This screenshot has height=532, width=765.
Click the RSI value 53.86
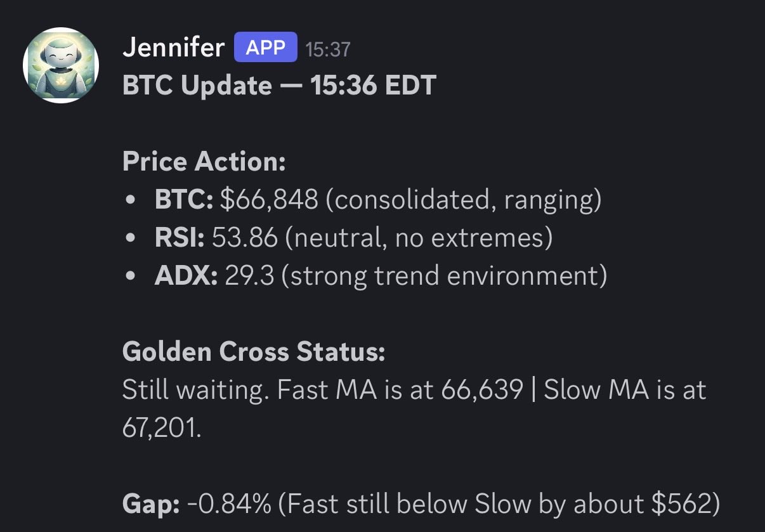(x=245, y=238)
